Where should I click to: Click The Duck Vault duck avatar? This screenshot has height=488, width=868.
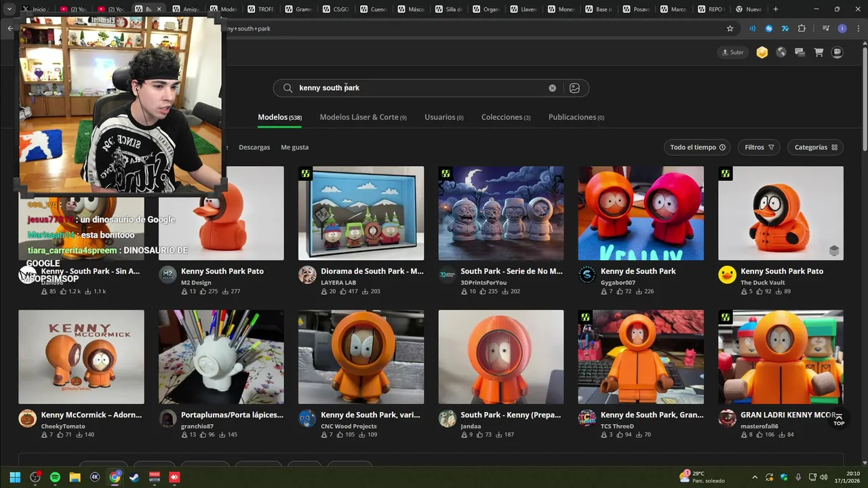pos(727,274)
